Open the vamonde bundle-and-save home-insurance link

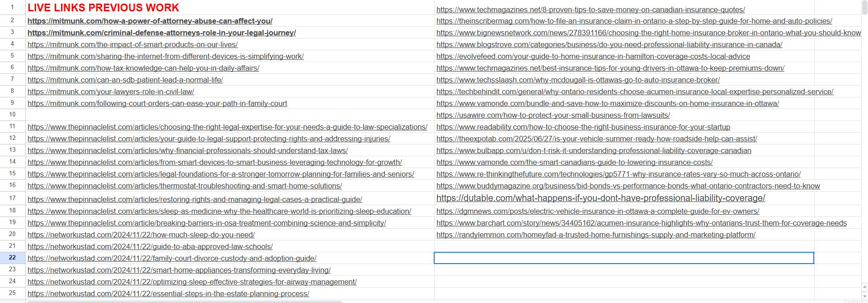607,103
